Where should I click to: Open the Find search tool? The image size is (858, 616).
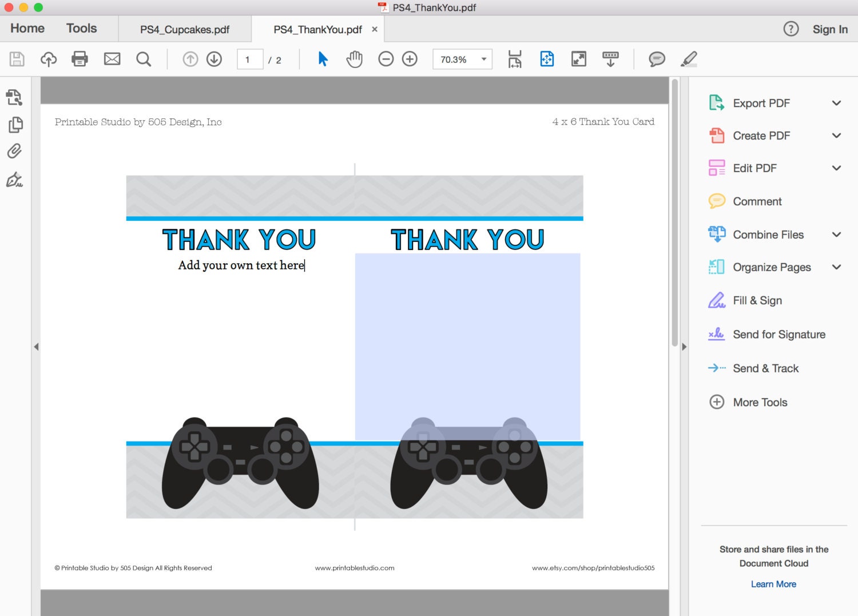[x=144, y=59]
